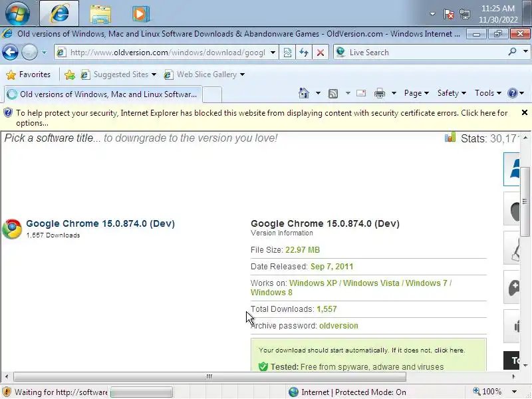Image resolution: width=532 pixels, height=399 pixels.
Task: Click the Help question mark icon
Action: click(512, 92)
